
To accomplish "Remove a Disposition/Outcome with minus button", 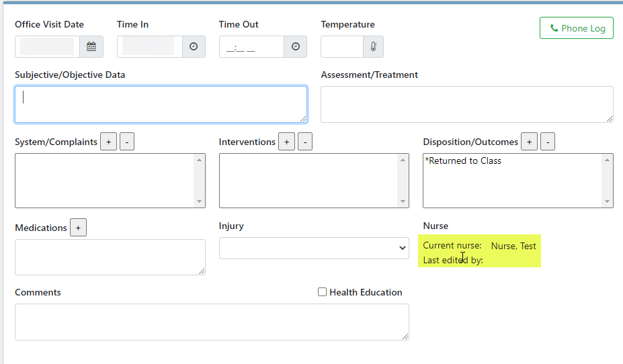I will pos(548,142).
